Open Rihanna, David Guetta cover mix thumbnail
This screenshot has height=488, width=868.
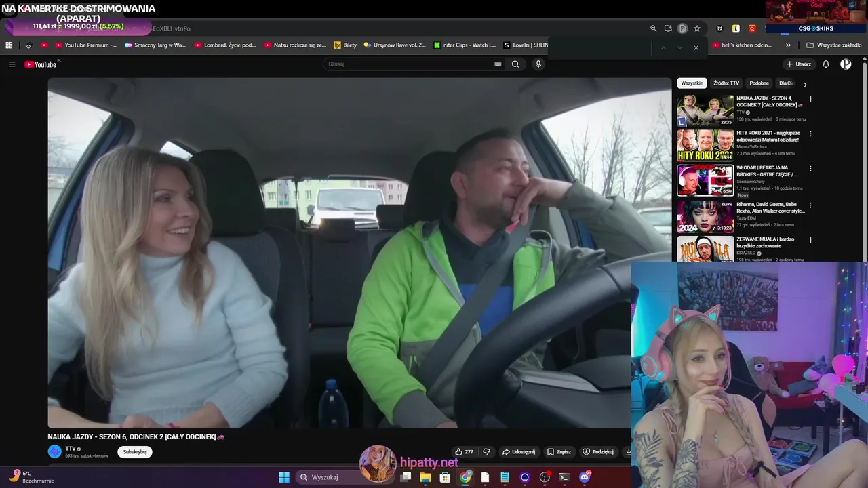(705, 216)
